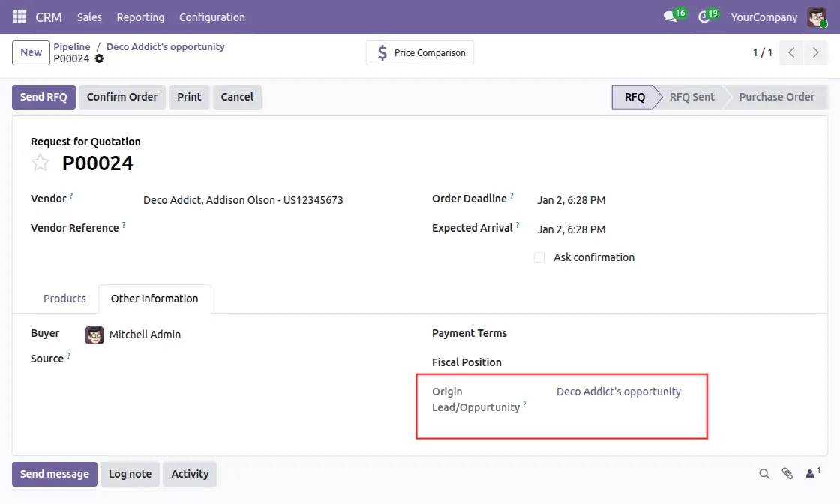Open the Deco Addict's opportunity origin link
Screen dimensions: 840x504
click(618, 391)
